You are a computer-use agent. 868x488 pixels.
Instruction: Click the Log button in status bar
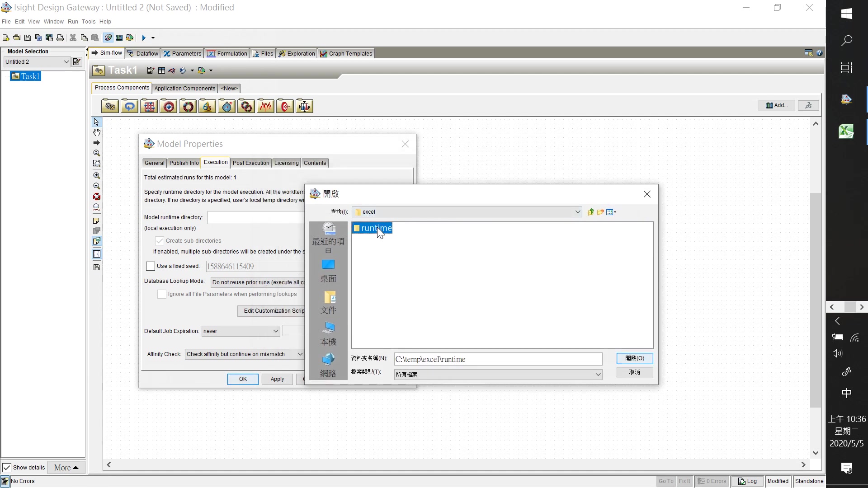747,481
